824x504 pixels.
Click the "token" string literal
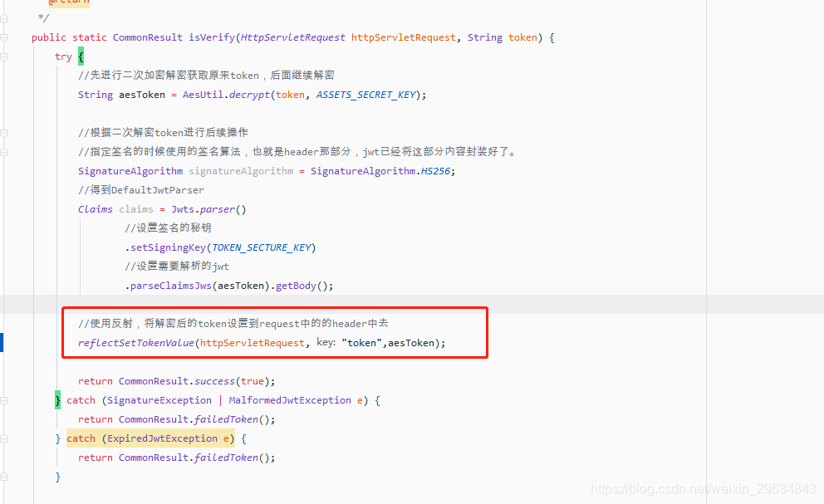pyautogui.click(x=361, y=343)
